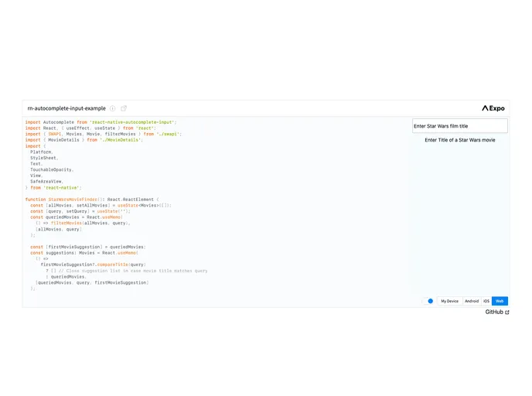Click the './swapi' import string

(x=168, y=134)
